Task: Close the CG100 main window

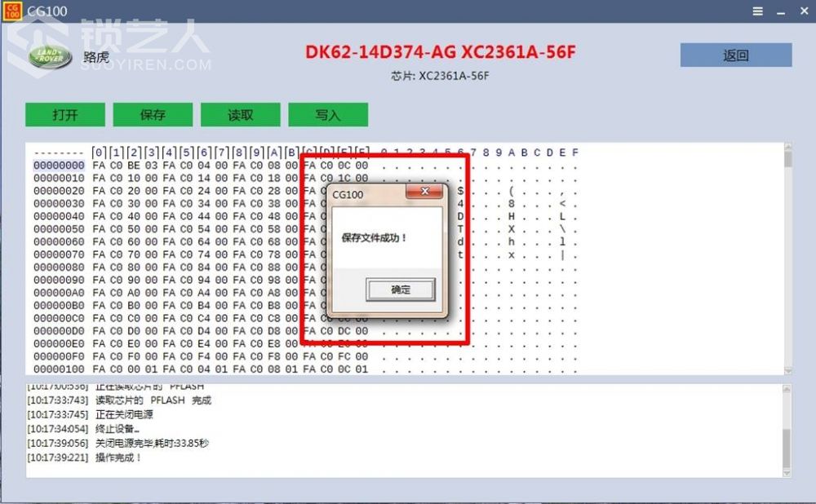Action: pyautogui.click(x=804, y=11)
